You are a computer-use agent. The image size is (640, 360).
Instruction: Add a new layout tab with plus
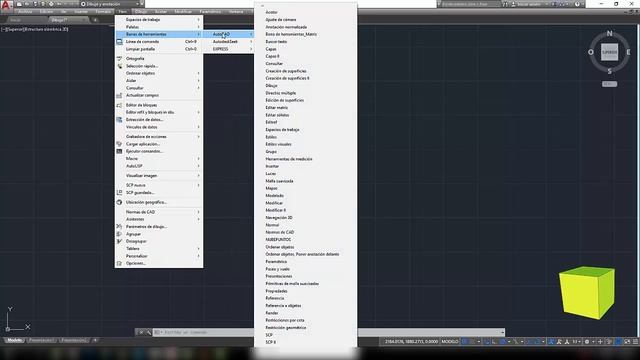[x=95, y=340]
